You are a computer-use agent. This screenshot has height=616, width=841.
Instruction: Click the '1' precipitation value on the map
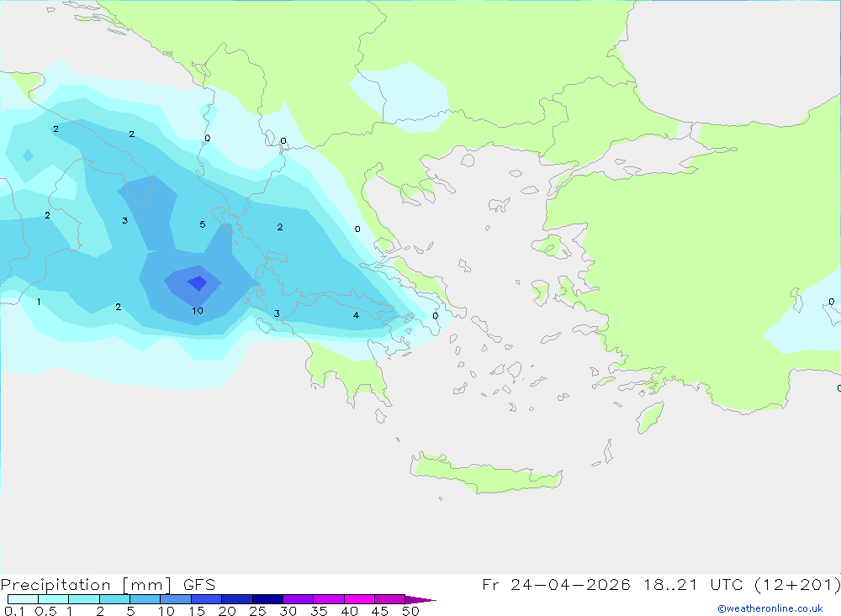[x=39, y=302]
